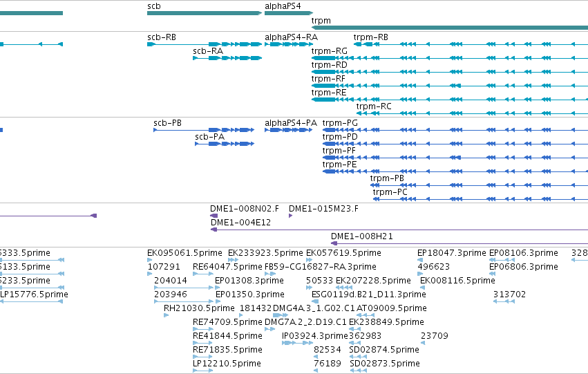Choose the trpm-PF protein
This screenshot has height=374, width=588.
(x=455, y=158)
